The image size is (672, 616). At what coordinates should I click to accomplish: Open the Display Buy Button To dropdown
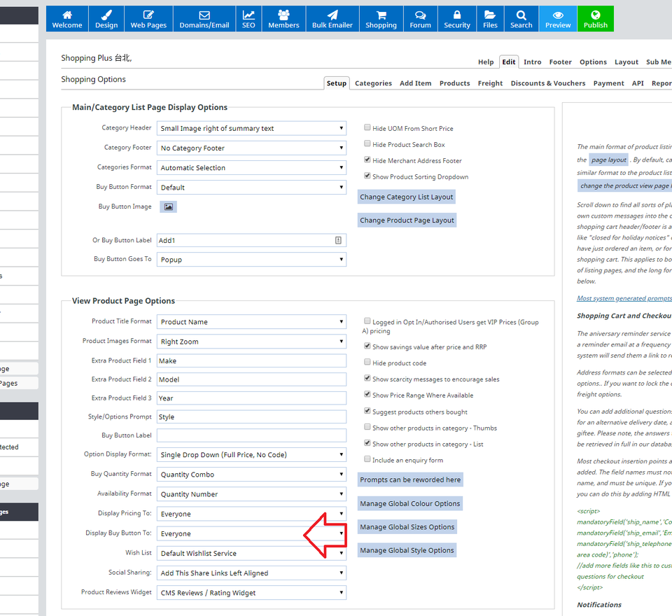(251, 533)
